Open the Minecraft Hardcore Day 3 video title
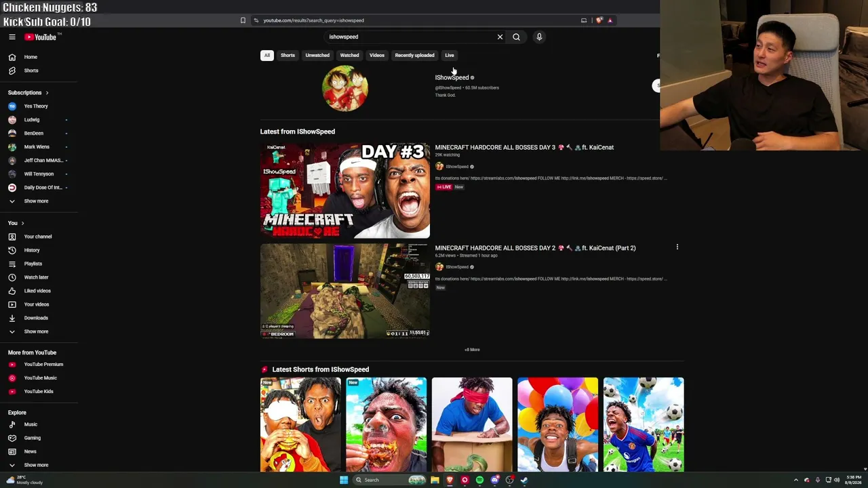 (x=524, y=147)
